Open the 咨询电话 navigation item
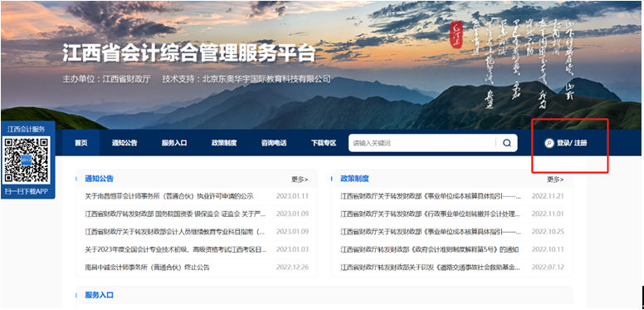The width and height of the screenshot is (644, 310). (274, 143)
